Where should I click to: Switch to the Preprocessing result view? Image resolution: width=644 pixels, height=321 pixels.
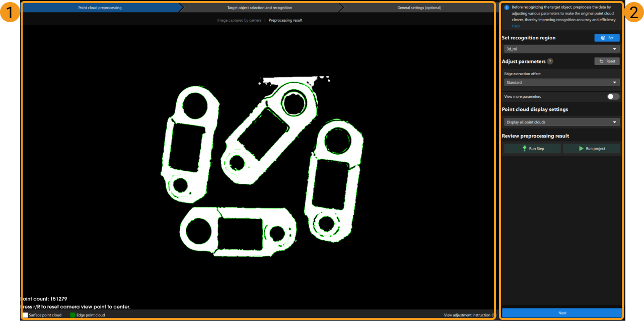[x=285, y=21]
